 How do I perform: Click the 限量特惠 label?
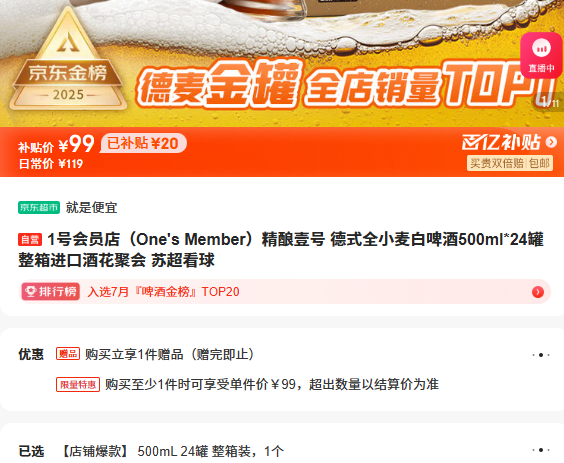pyautogui.click(x=78, y=385)
